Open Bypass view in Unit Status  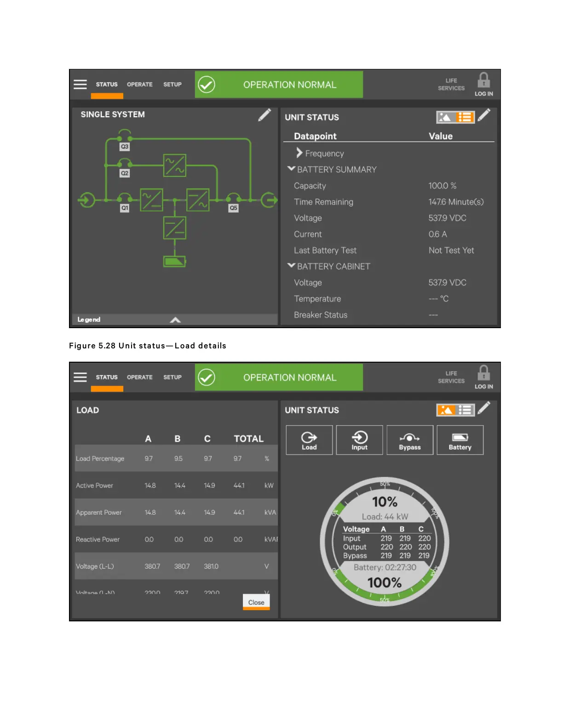(x=410, y=440)
